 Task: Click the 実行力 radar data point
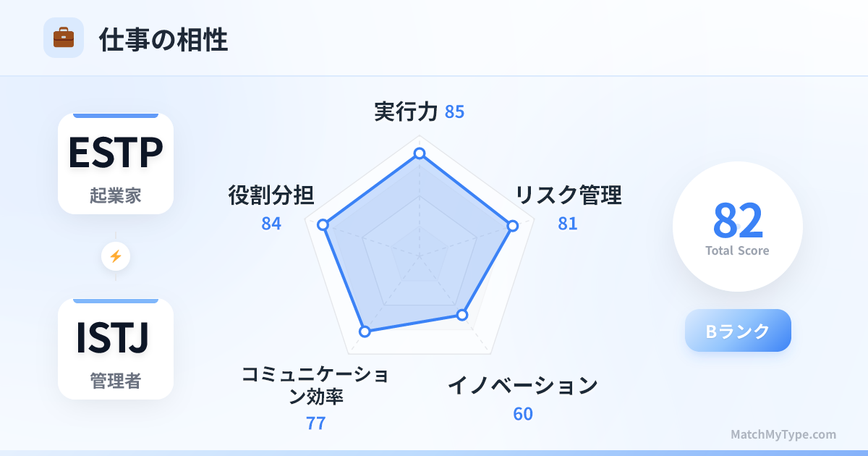pyautogui.click(x=419, y=153)
